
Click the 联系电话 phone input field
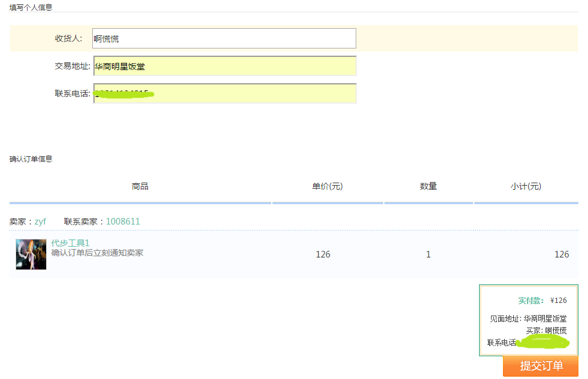coord(225,93)
